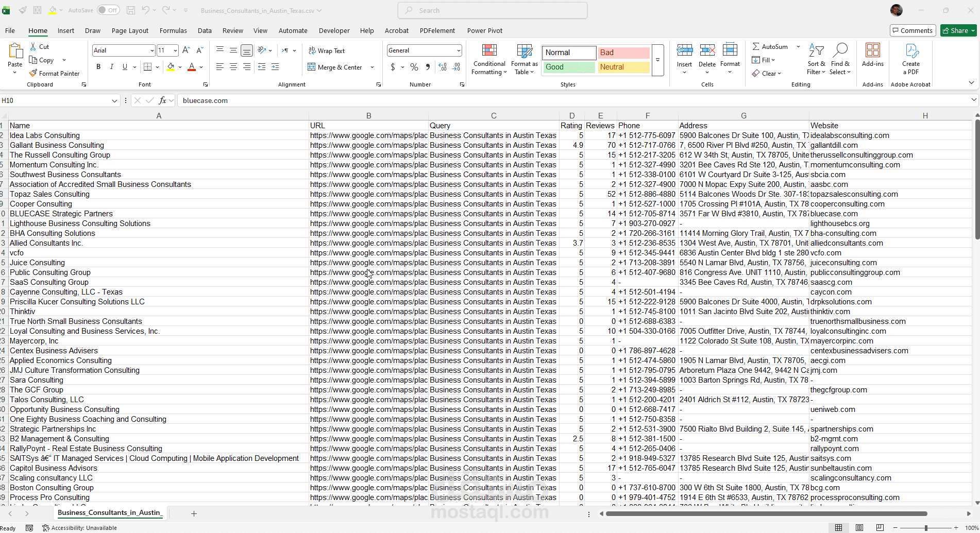This screenshot has height=533, width=980.
Task: Toggle middle vertical alignment
Action: [233, 50]
